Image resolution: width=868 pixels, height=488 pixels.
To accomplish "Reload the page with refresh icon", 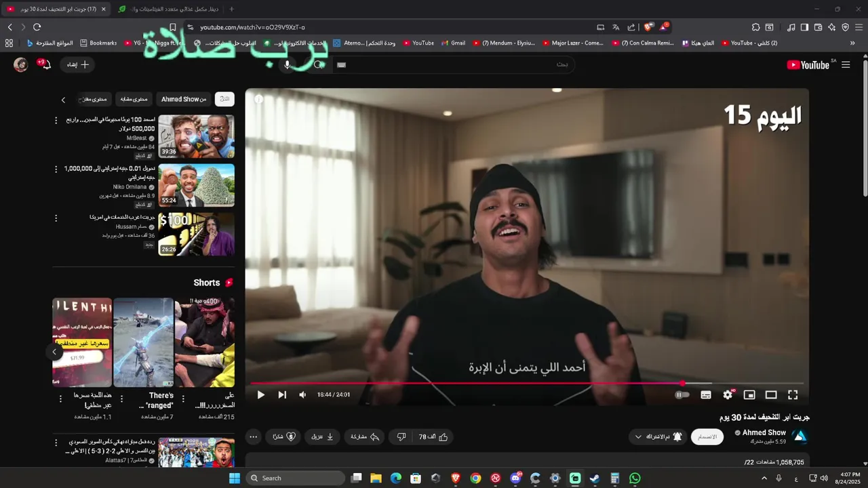I will [37, 27].
